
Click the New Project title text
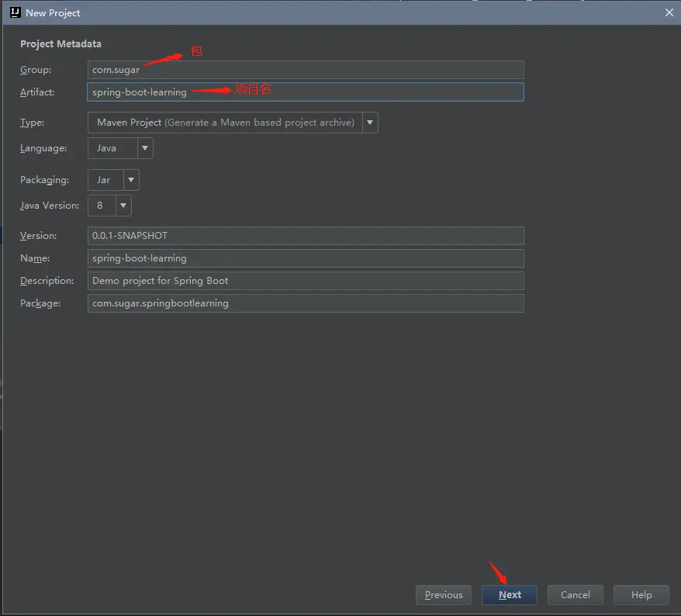click(x=53, y=13)
